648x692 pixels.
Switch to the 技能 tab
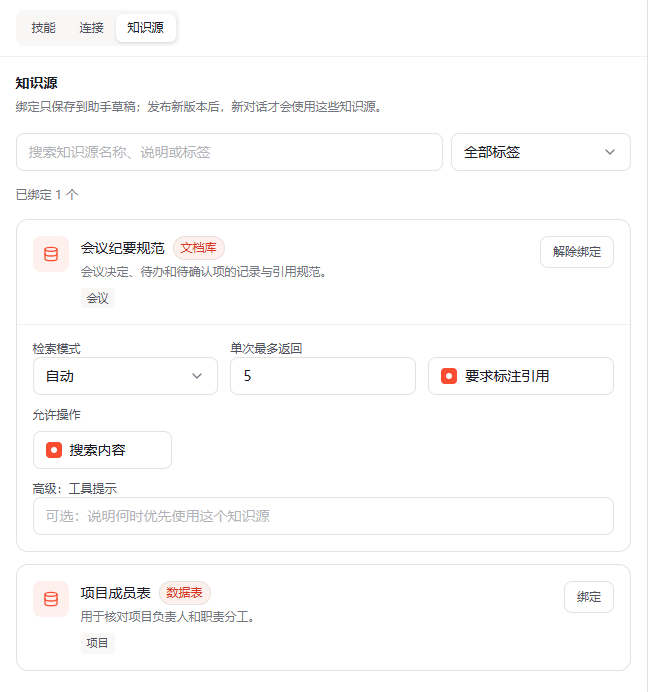click(x=43, y=28)
